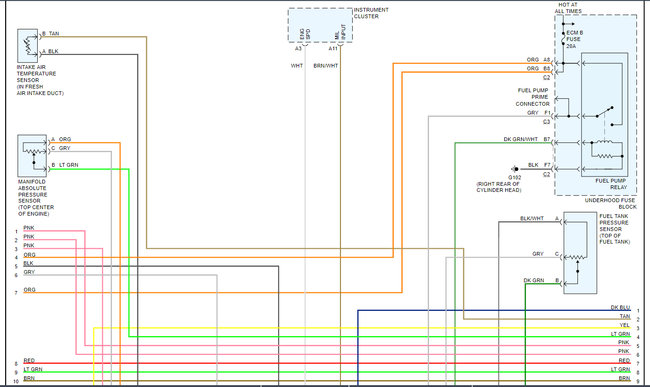Click the GRY label beside number 6
This screenshot has height=387, width=650.
tap(29, 272)
